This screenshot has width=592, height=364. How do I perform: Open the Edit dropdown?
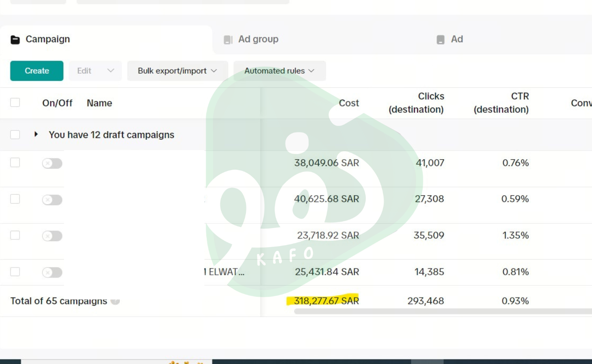click(x=95, y=71)
